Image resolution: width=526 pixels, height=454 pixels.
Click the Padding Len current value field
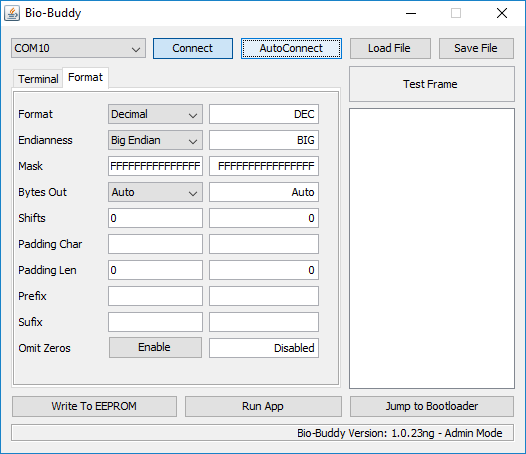tap(264, 270)
